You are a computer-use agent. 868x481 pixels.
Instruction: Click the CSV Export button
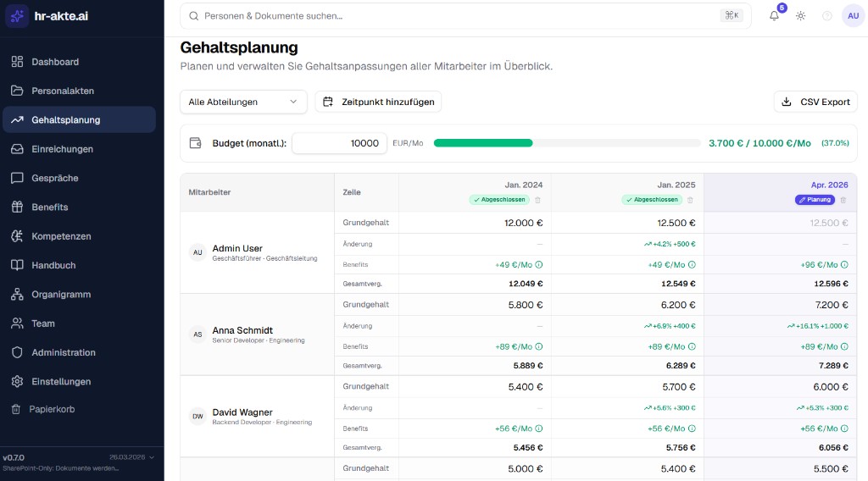(815, 102)
